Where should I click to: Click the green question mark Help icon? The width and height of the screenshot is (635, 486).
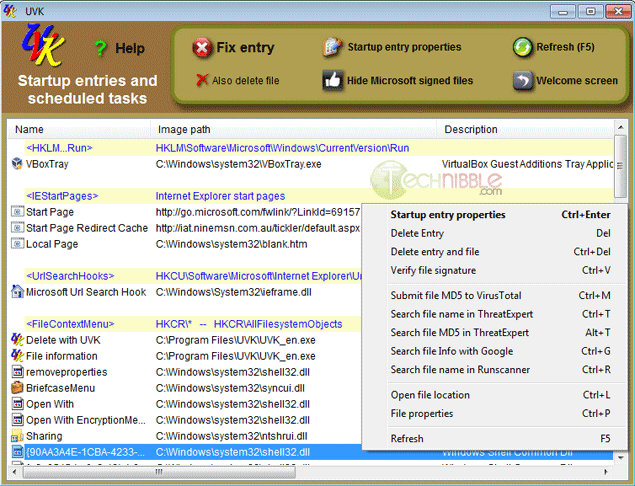pyautogui.click(x=100, y=48)
